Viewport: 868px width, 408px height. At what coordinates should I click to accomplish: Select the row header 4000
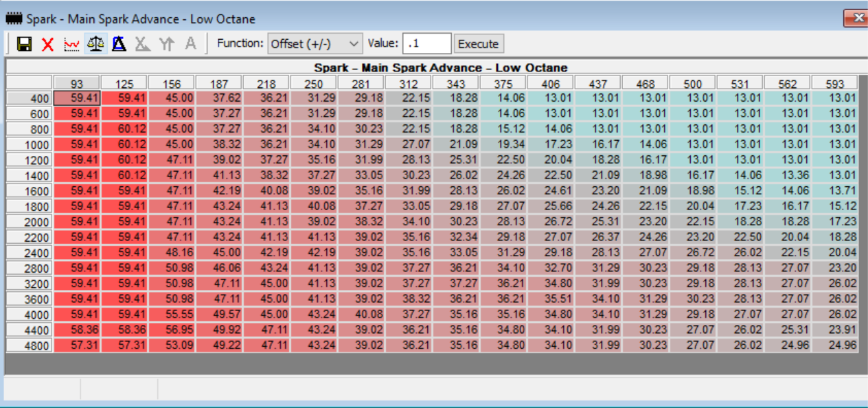(x=30, y=315)
